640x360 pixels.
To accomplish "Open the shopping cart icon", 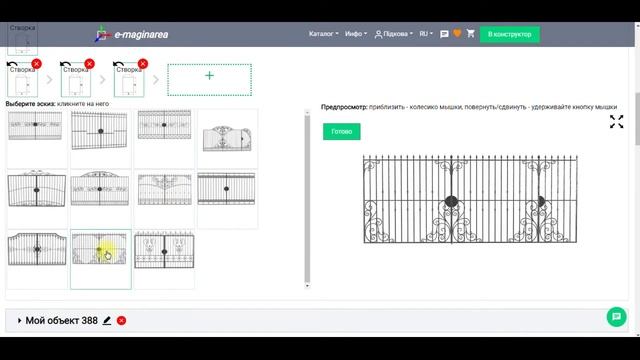I will click(x=471, y=33).
